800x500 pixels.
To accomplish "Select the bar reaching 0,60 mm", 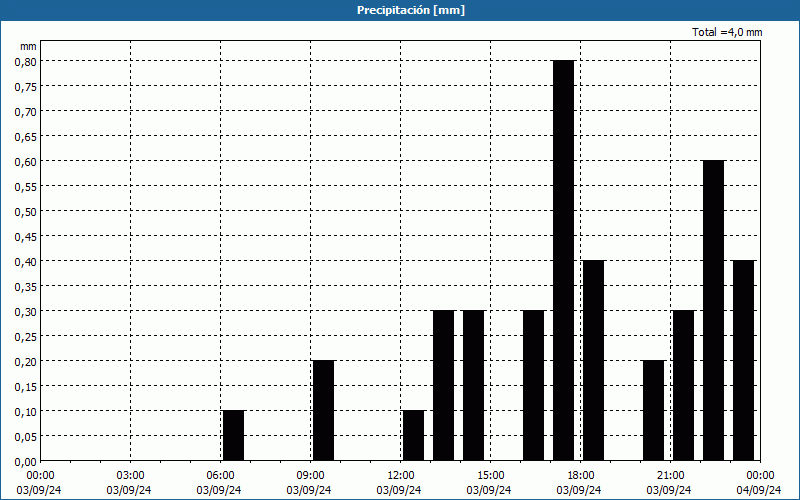I will tap(713, 310).
